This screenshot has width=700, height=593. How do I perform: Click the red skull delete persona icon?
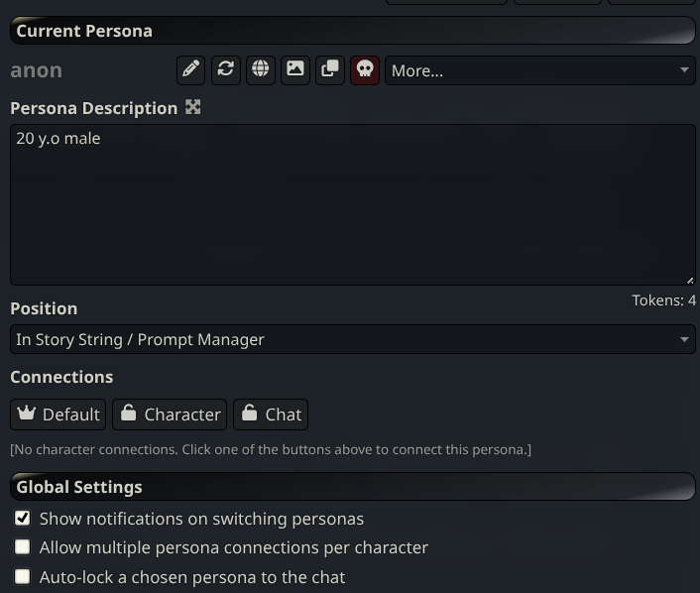point(365,69)
